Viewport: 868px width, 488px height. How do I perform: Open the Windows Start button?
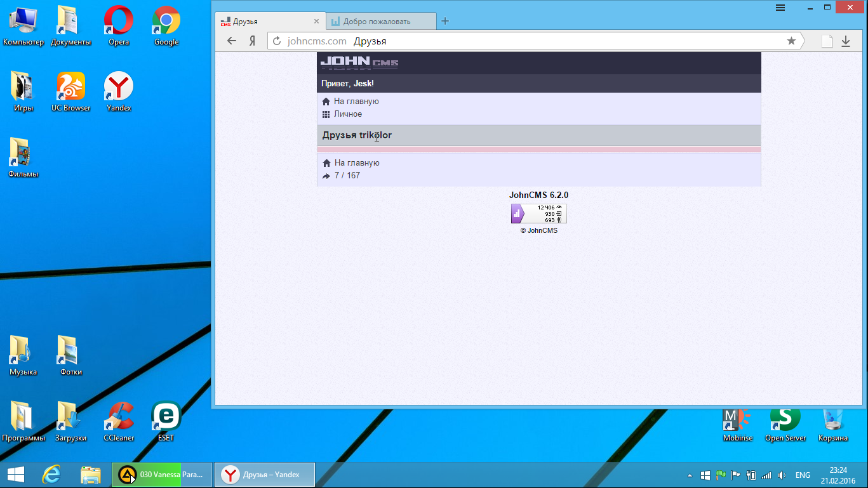pyautogui.click(x=16, y=475)
